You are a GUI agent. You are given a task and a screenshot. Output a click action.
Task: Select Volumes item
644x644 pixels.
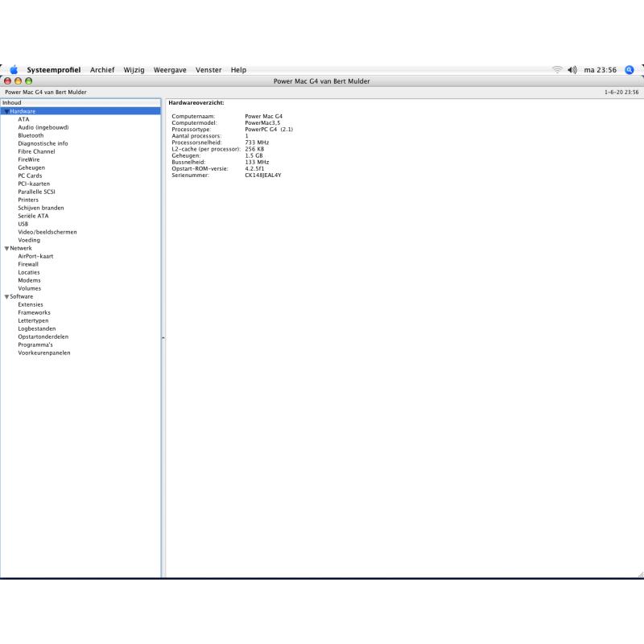tap(30, 288)
